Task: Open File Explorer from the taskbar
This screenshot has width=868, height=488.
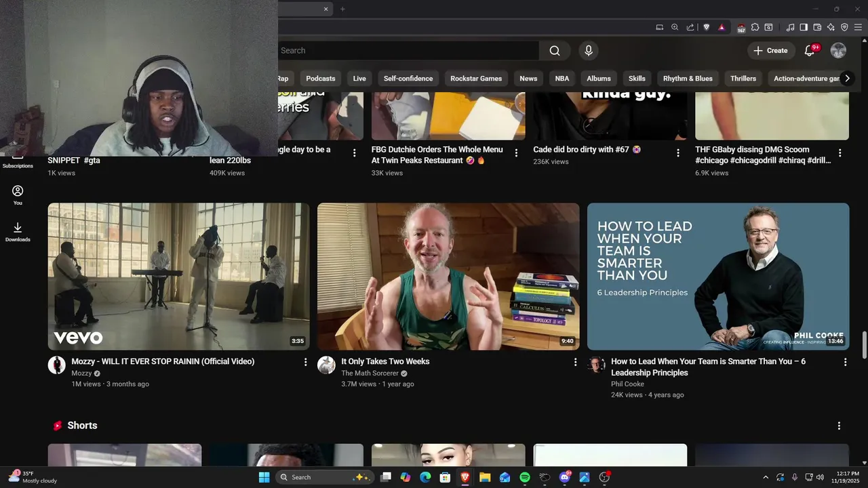Action: coord(485,477)
